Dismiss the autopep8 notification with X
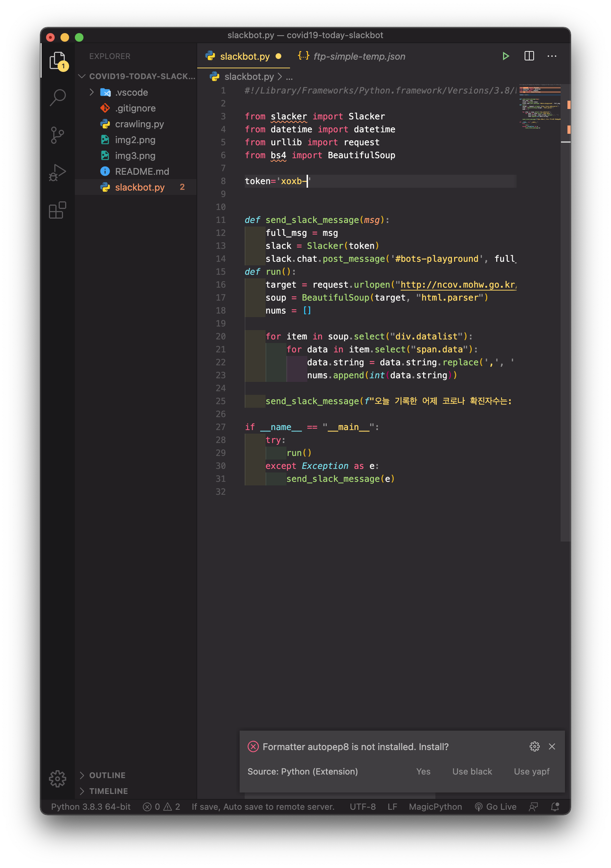Image resolution: width=611 pixels, height=868 pixels. pyautogui.click(x=552, y=746)
